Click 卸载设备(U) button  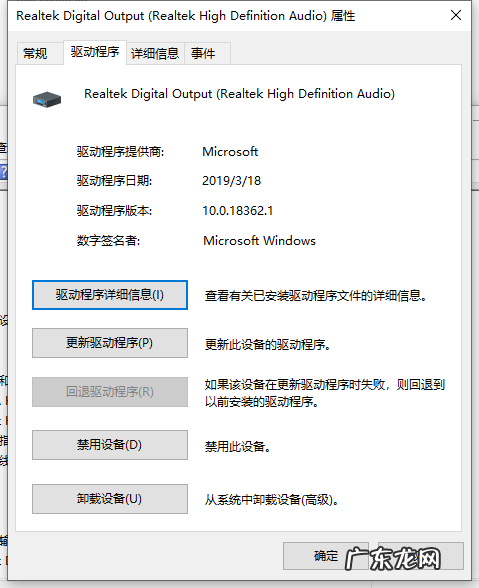110,499
